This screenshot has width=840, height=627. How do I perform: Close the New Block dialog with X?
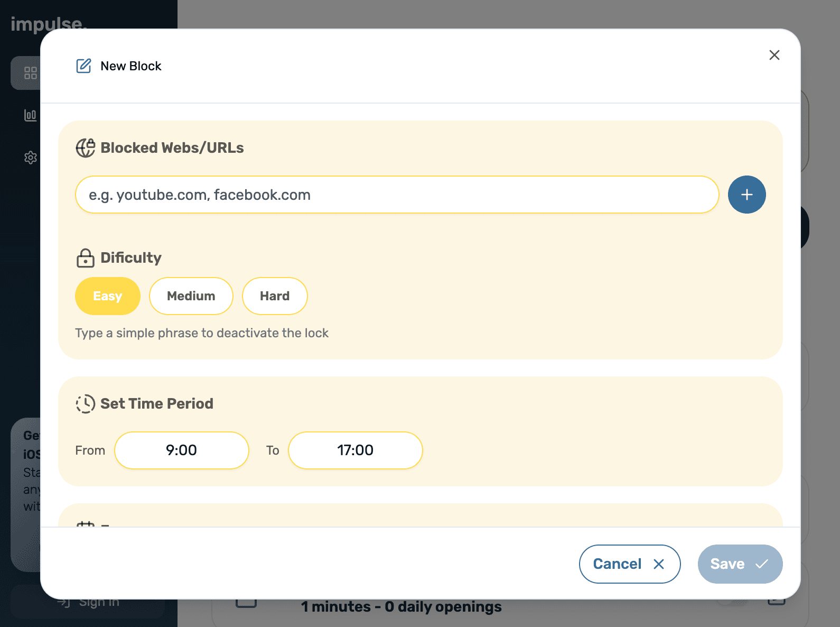click(774, 55)
